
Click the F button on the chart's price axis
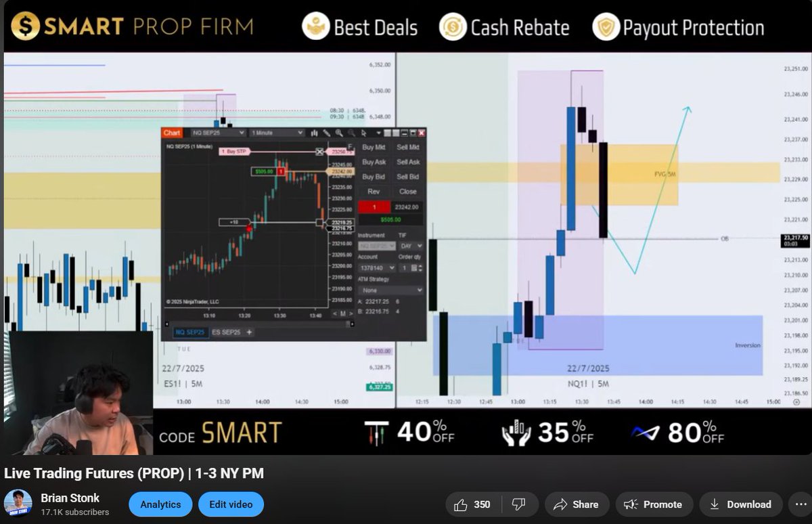[350, 146]
